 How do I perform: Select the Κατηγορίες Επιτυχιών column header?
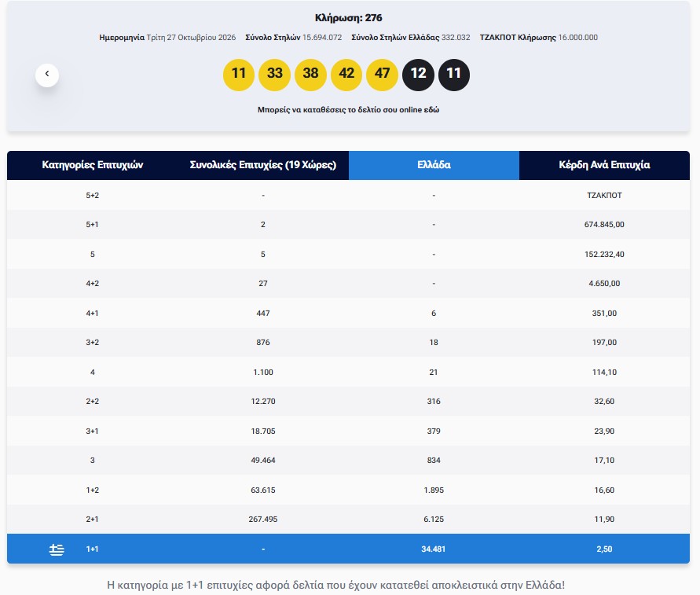93,165
